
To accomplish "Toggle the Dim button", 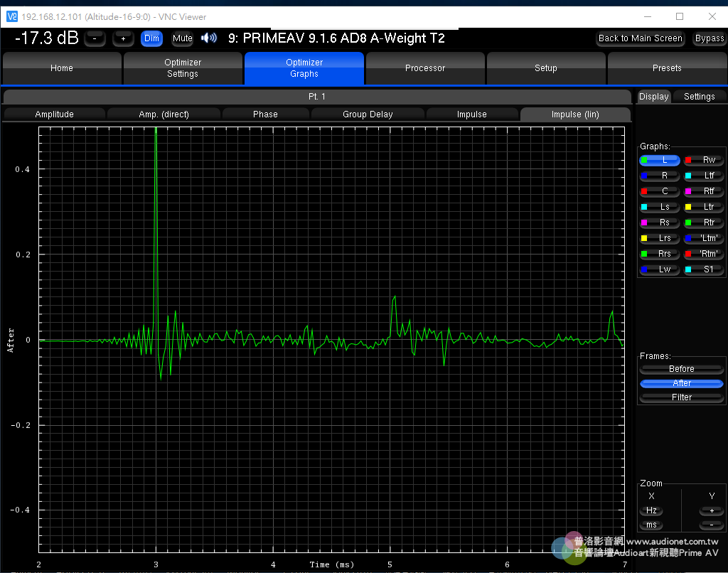I will point(151,38).
